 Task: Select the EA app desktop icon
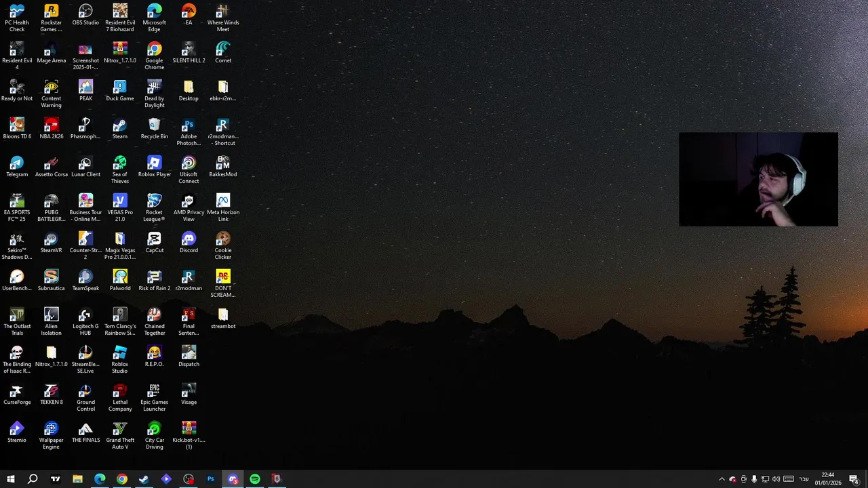point(189,15)
